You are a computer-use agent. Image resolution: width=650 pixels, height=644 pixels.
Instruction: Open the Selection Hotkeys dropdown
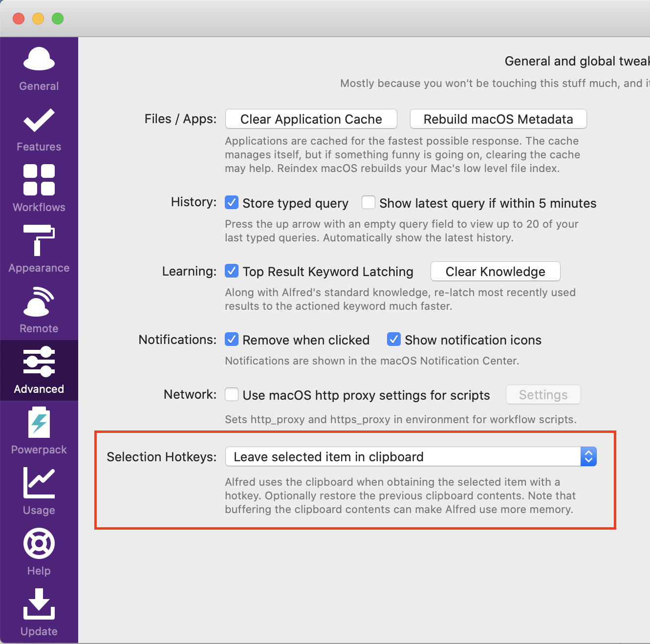click(411, 456)
